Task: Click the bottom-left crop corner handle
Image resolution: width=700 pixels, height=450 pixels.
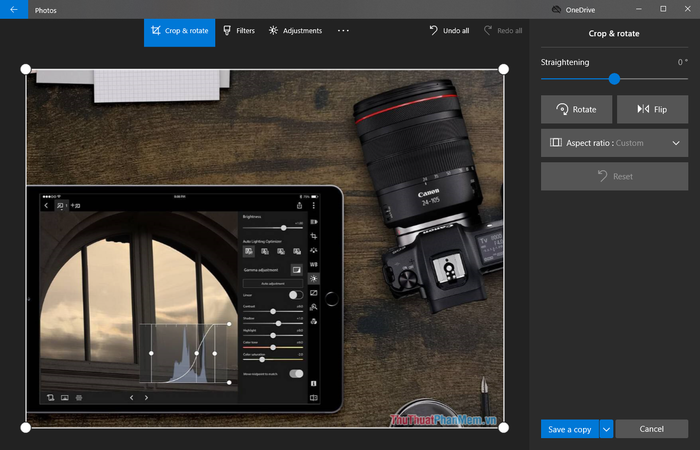Action: coord(26,427)
